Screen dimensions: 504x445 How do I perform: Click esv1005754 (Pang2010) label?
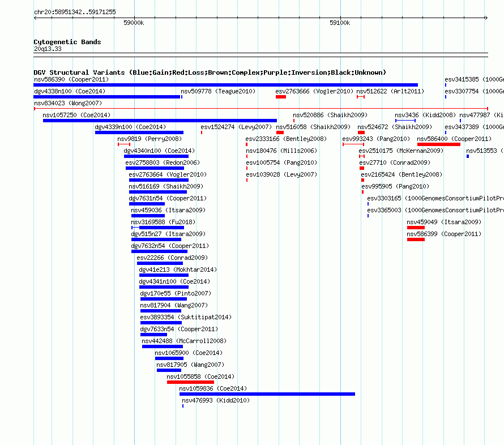[x=281, y=162]
